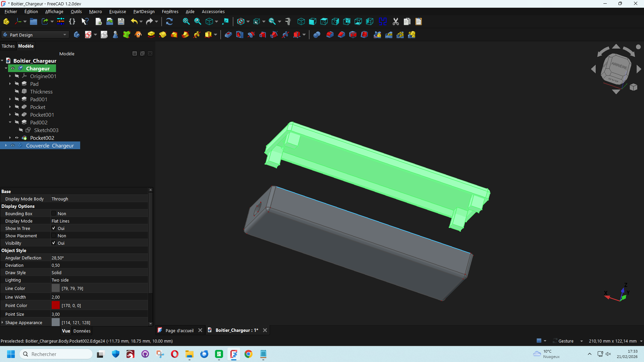Open the PartDesign menu

(x=144, y=11)
